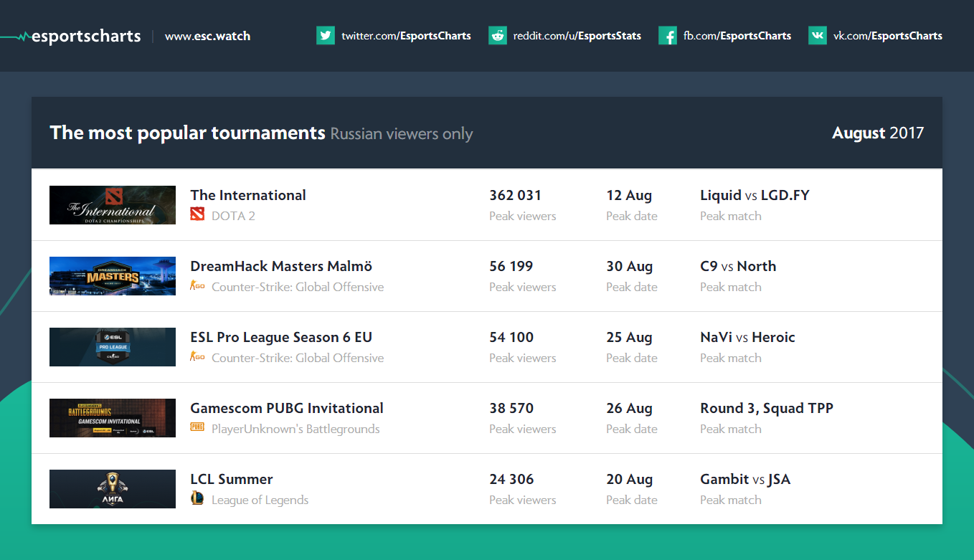Click Counter-Strike label under DreamHack Masters Malmö
The image size is (974, 560).
[x=298, y=287]
